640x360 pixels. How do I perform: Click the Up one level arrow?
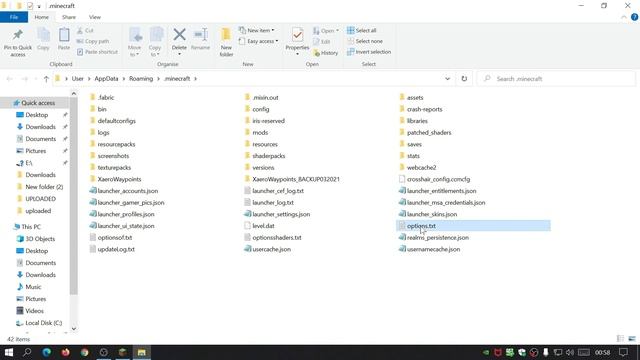pos(46,79)
